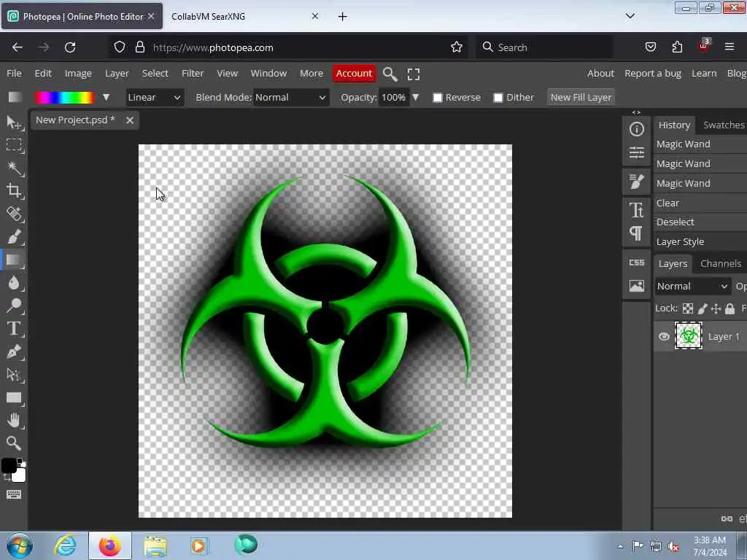The width and height of the screenshot is (747, 560).
Task: Toggle lock transparent pixels
Action: click(687, 308)
